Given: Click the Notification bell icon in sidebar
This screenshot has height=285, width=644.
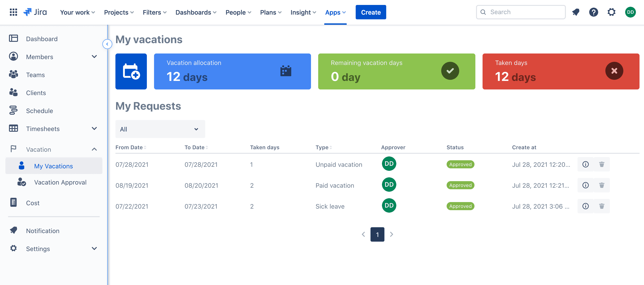Looking at the screenshot, I should (x=13, y=230).
